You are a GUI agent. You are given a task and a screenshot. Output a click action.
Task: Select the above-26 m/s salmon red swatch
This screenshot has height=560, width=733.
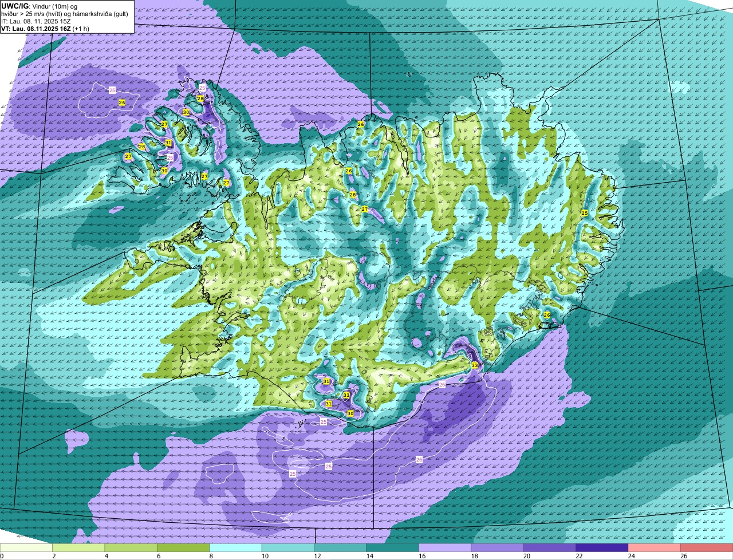(707, 548)
